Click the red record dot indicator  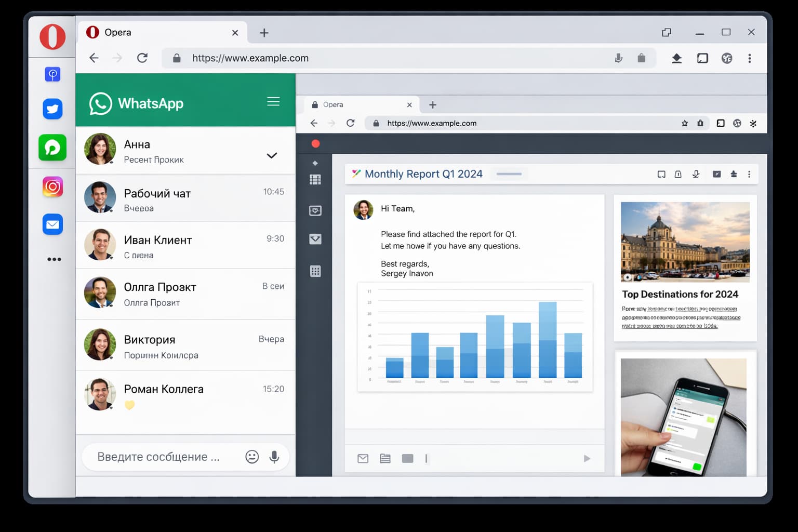click(315, 144)
